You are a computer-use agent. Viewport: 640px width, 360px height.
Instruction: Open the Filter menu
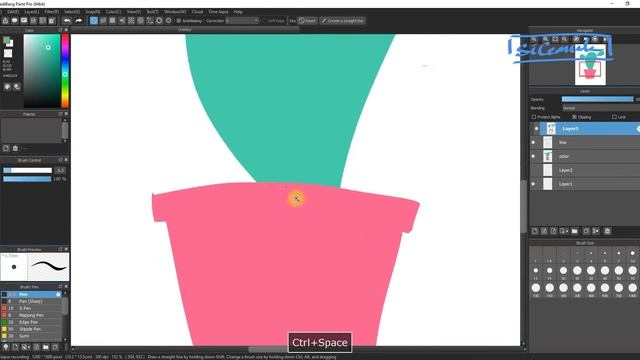[51, 12]
